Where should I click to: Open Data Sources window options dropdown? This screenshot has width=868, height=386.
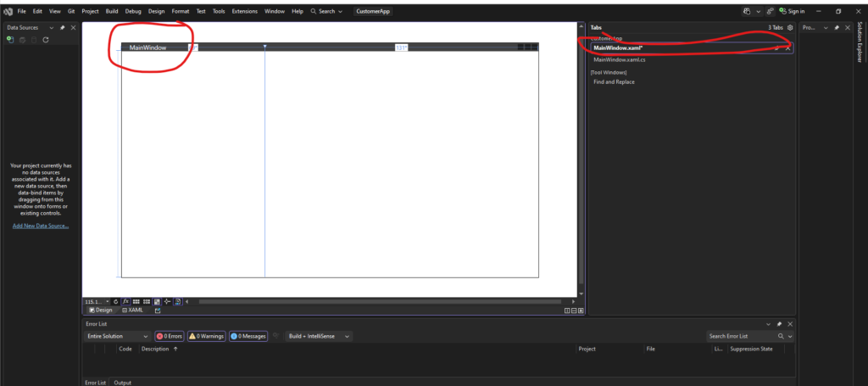click(x=52, y=28)
